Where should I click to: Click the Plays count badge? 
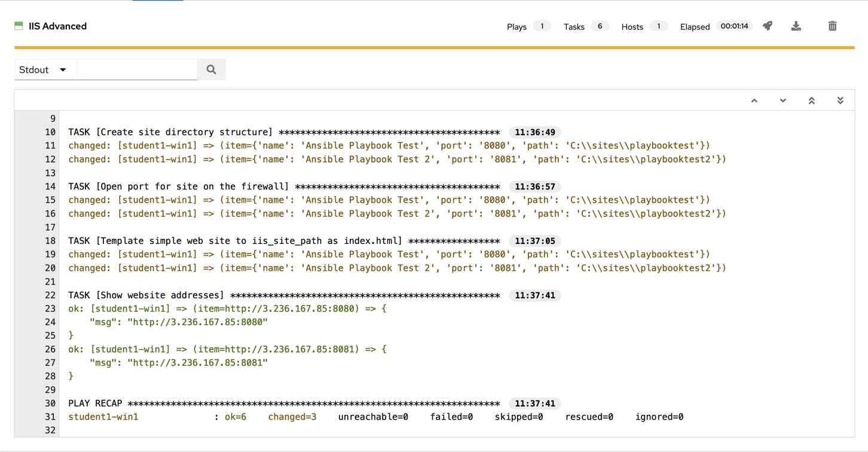coord(542,26)
